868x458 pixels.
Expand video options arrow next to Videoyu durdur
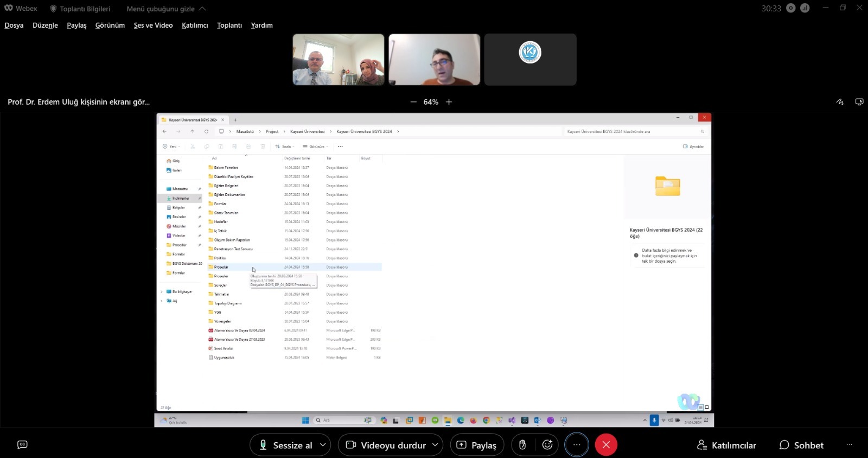pyautogui.click(x=435, y=445)
